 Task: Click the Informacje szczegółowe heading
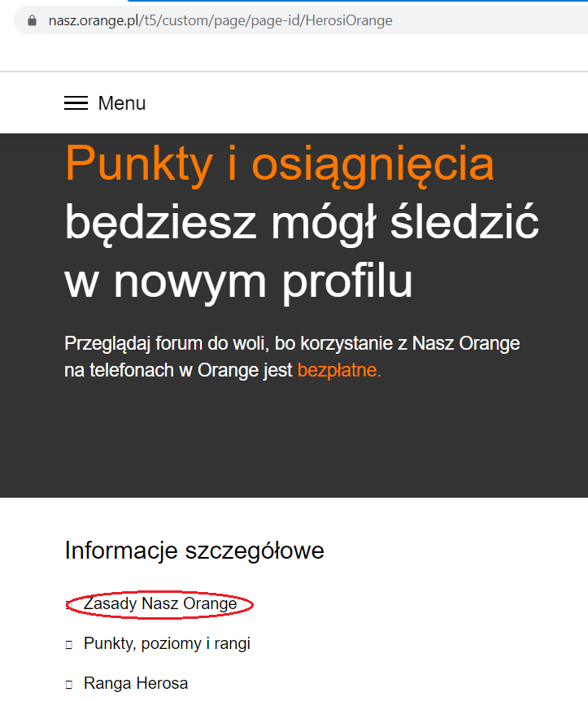pyautogui.click(x=194, y=551)
